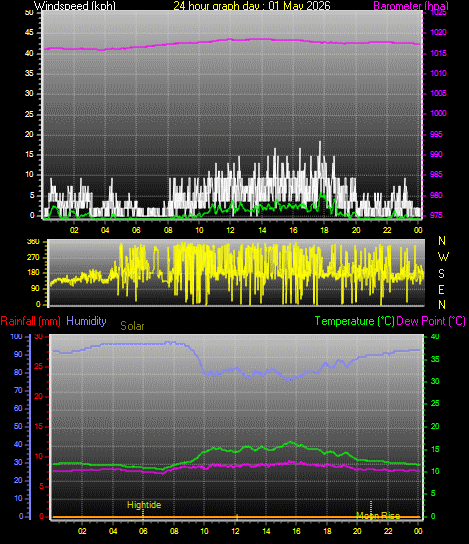The image size is (469, 544).
Task: Click the 45 windspeed axis value
Action: point(29,33)
